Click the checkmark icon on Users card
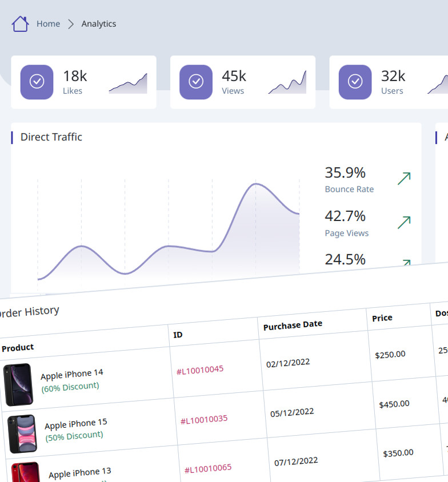The width and height of the screenshot is (448, 482). click(355, 82)
